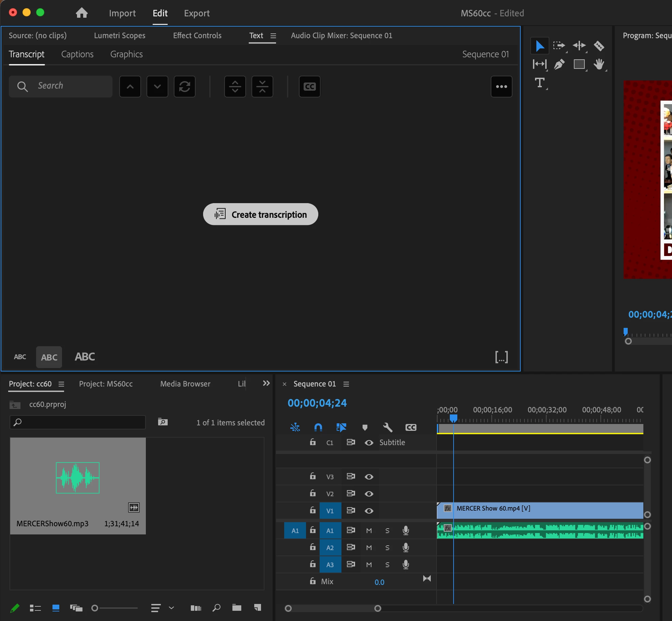Expand hidden panel tabs chevron
672x621 pixels.
click(266, 383)
